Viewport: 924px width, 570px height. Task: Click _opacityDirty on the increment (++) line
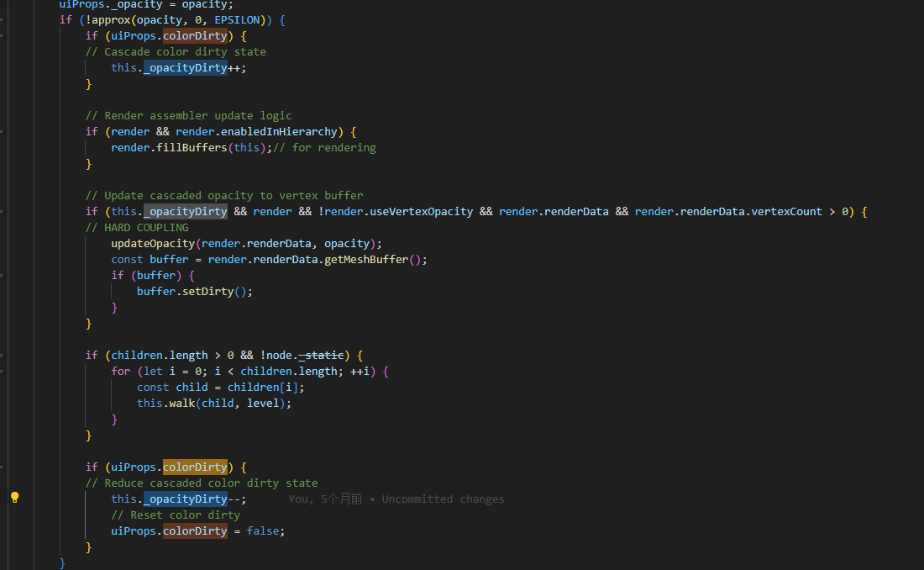click(185, 68)
